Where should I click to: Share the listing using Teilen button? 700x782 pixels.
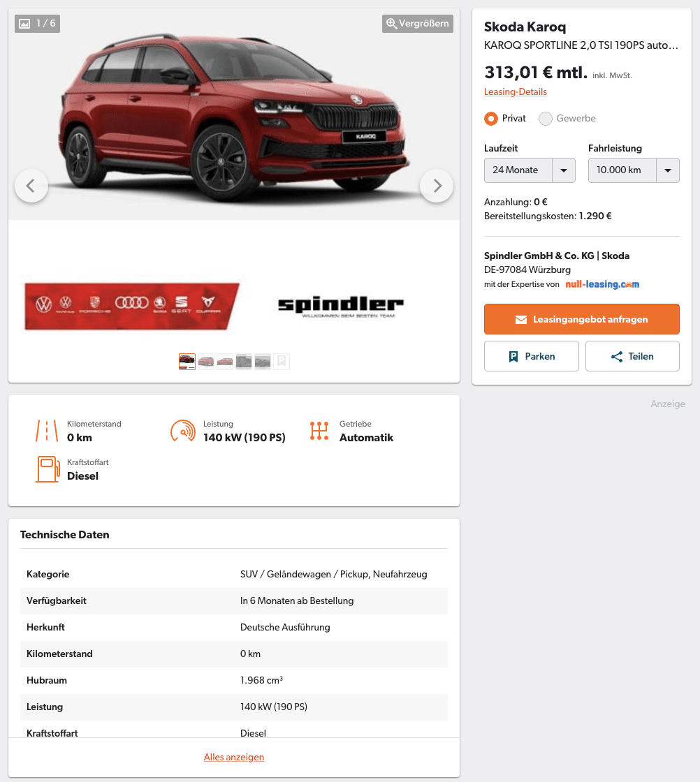click(632, 356)
